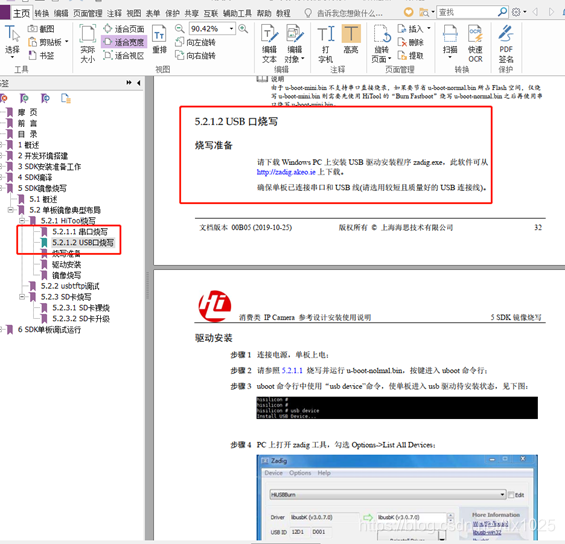565x544 pixels.
Task: Open the http://zadig.akeo.ie link
Action: tap(286, 172)
